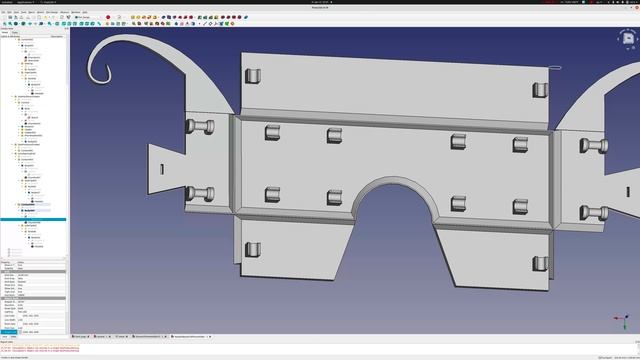Click the Point Color swatch in properties
The width and height of the screenshot is (640, 360).
coord(20,324)
